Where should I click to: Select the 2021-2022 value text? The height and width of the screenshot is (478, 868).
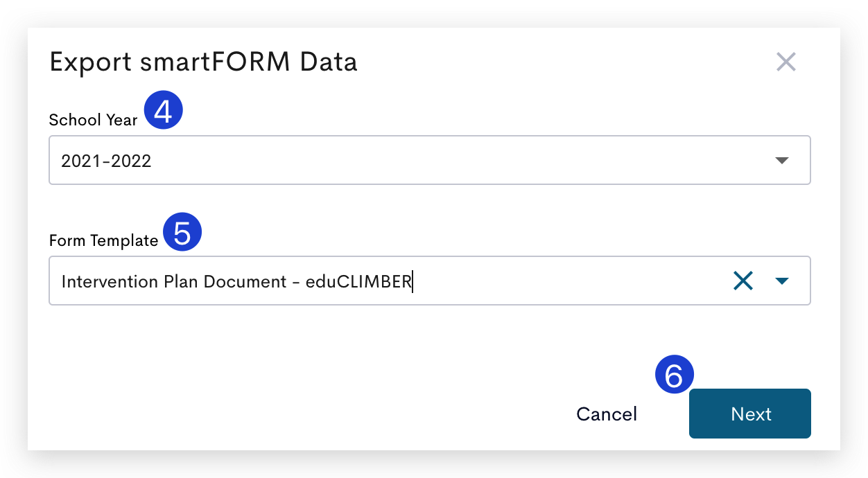[x=106, y=161]
